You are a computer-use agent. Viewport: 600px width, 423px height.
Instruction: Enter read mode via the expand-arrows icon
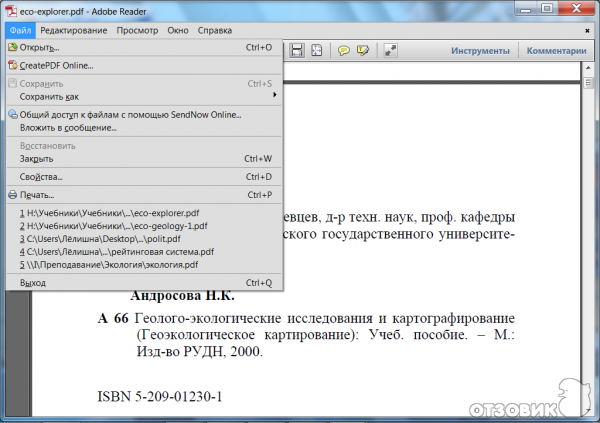click(x=391, y=50)
